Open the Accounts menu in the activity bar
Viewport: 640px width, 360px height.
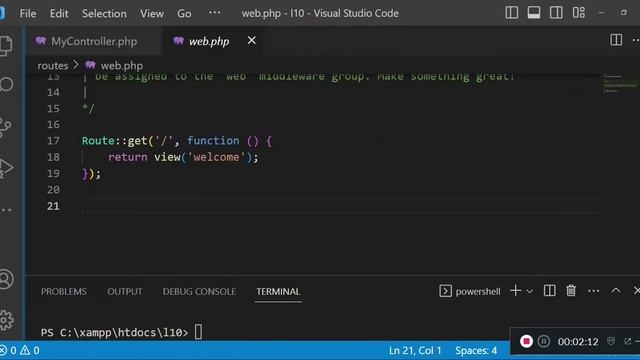[x=7, y=280]
